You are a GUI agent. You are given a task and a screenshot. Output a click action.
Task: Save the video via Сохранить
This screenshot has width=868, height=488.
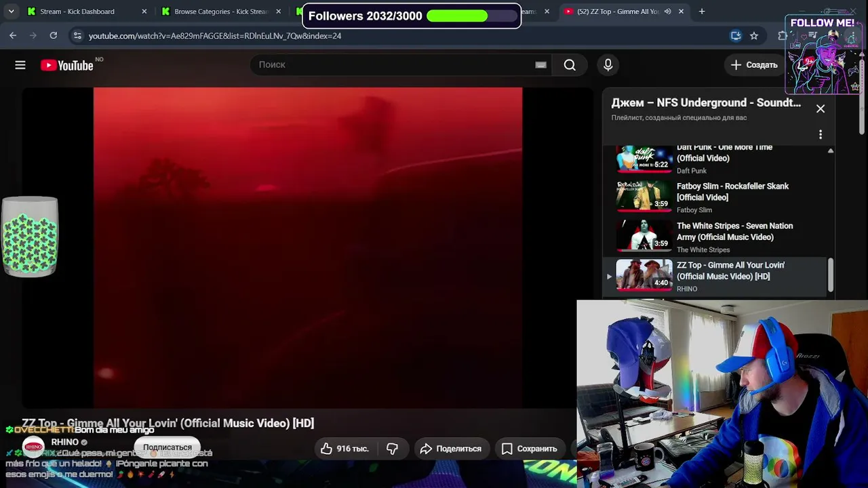pos(530,449)
